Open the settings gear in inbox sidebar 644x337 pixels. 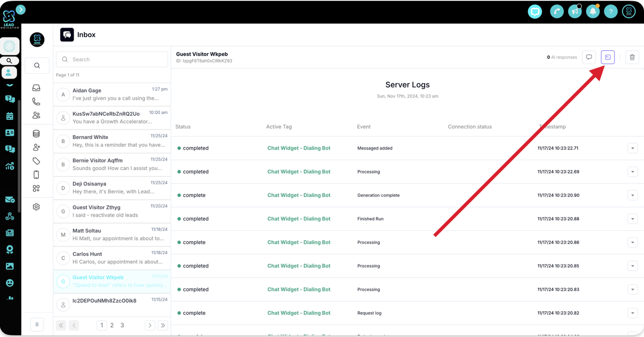coord(36,207)
